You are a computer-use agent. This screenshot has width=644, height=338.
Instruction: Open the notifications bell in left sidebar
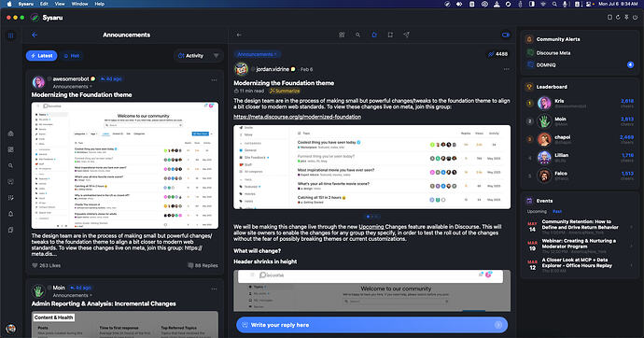pyautogui.click(x=10, y=214)
